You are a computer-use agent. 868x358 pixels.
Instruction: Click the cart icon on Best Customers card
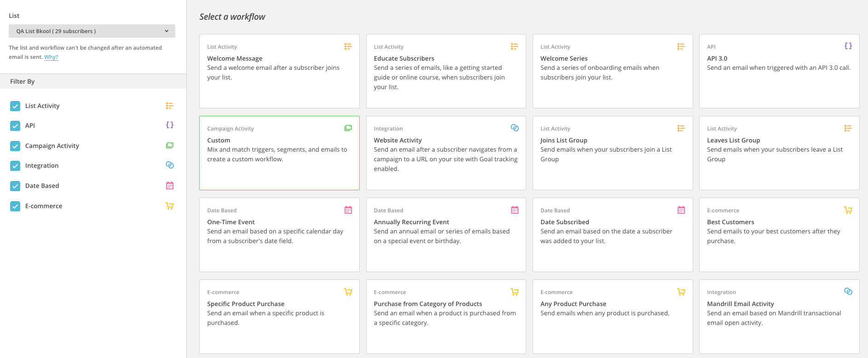(848, 210)
